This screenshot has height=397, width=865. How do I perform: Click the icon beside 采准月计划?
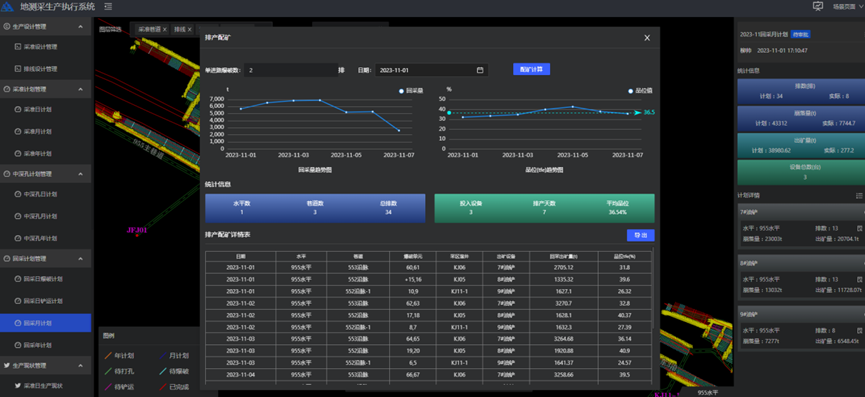click(18, 131)
